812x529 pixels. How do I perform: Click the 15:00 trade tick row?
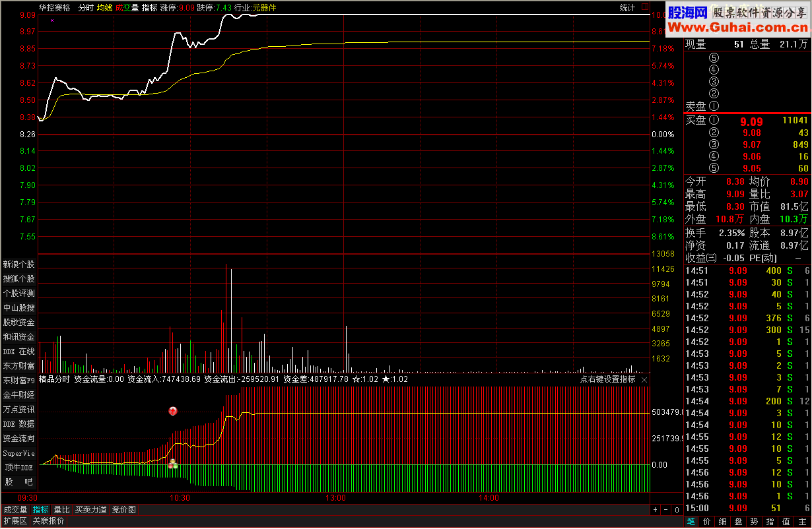748,508
